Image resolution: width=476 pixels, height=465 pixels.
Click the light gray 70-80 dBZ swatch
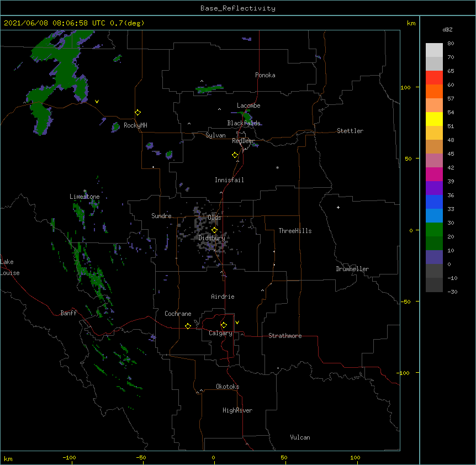coord(434,50)
